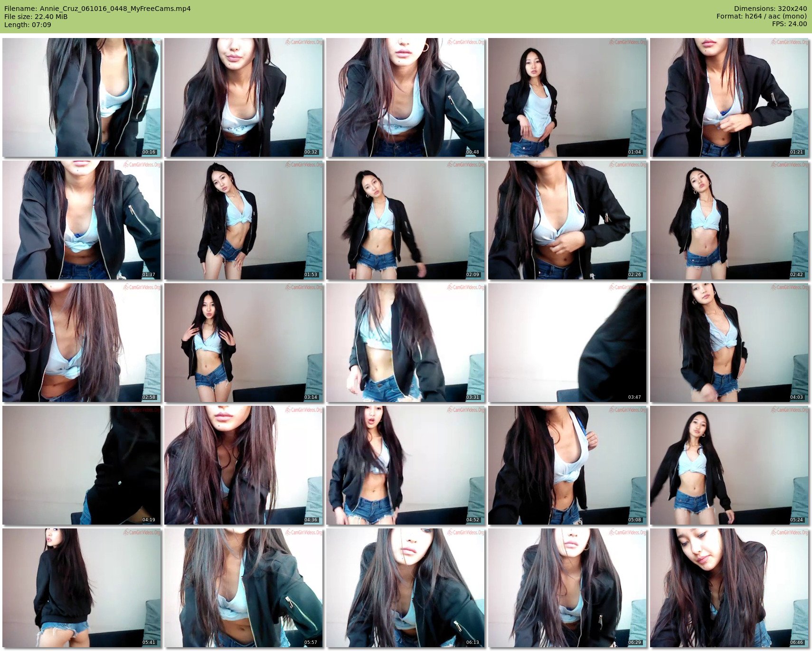Viewport: 812px width, 651px height.
Task: Click the FPS: 24.00 label
Action: (789, 24)
